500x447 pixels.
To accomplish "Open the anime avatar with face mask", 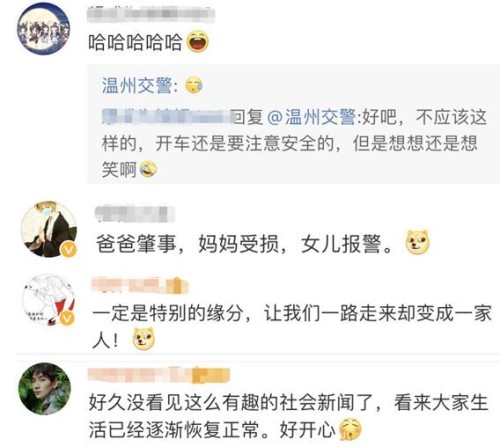I will click(49, 229).
